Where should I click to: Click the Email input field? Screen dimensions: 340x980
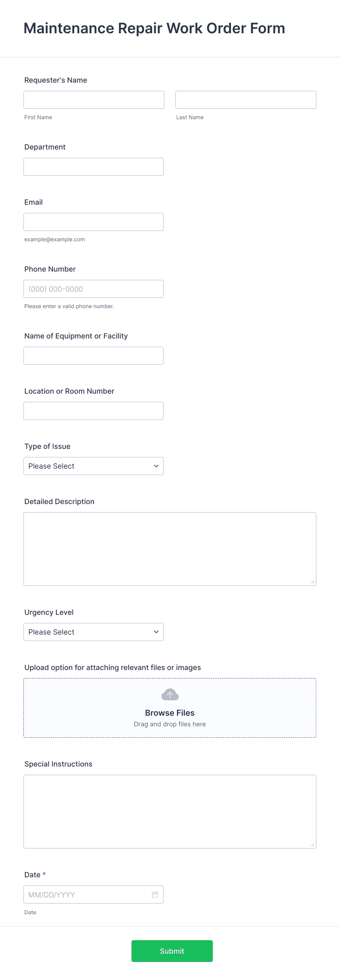(93, 222)
